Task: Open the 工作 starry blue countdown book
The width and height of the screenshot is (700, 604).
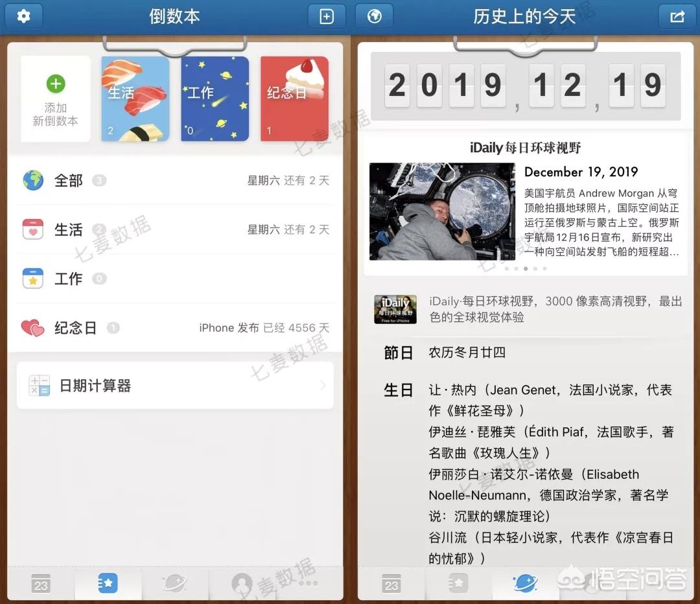Action: point(215,99)
